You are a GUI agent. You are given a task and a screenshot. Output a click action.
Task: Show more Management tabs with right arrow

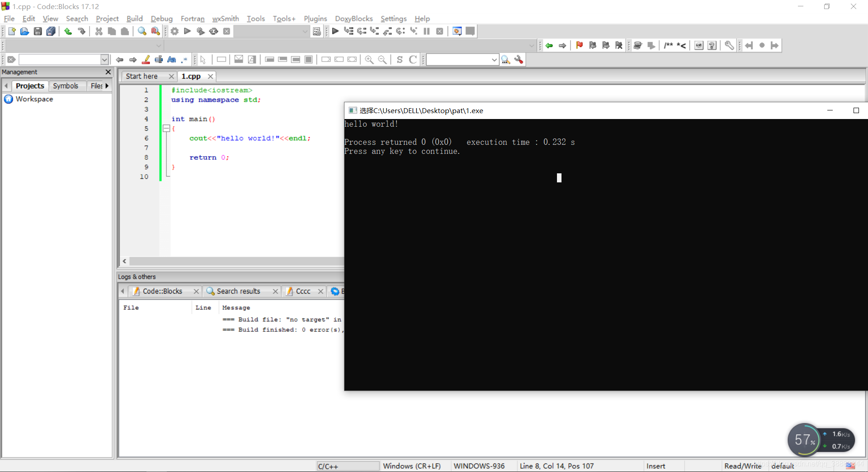[107, 86]
